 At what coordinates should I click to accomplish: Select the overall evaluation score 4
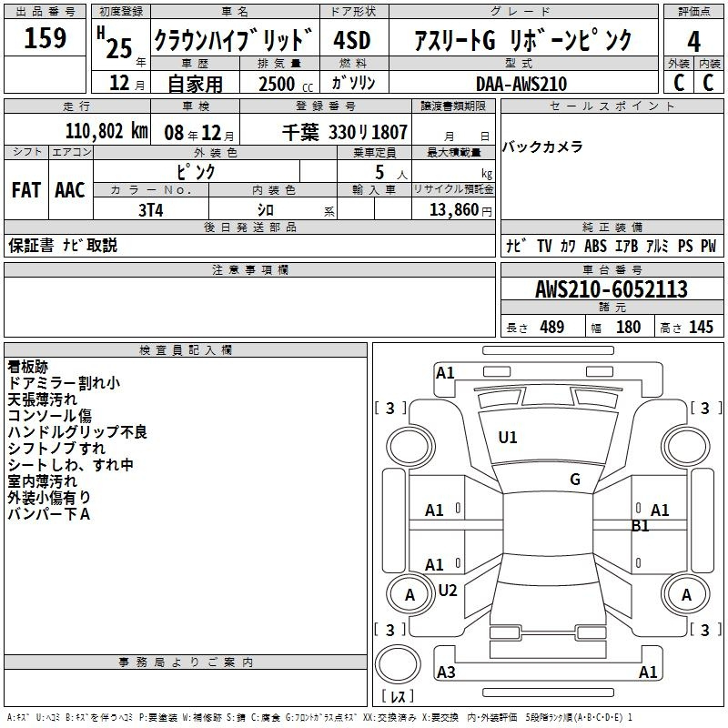click(x=693, y=40)
